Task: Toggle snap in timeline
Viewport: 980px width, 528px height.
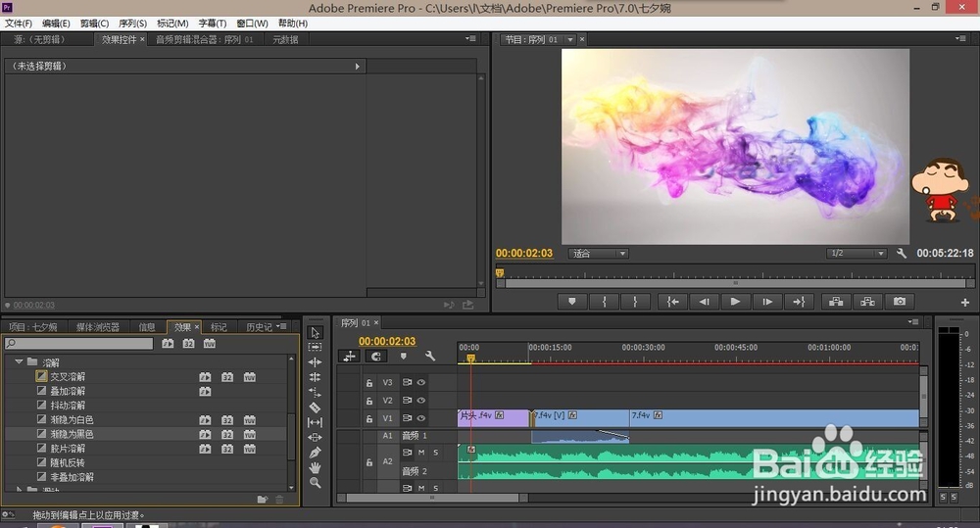Action: pos(375,356)
